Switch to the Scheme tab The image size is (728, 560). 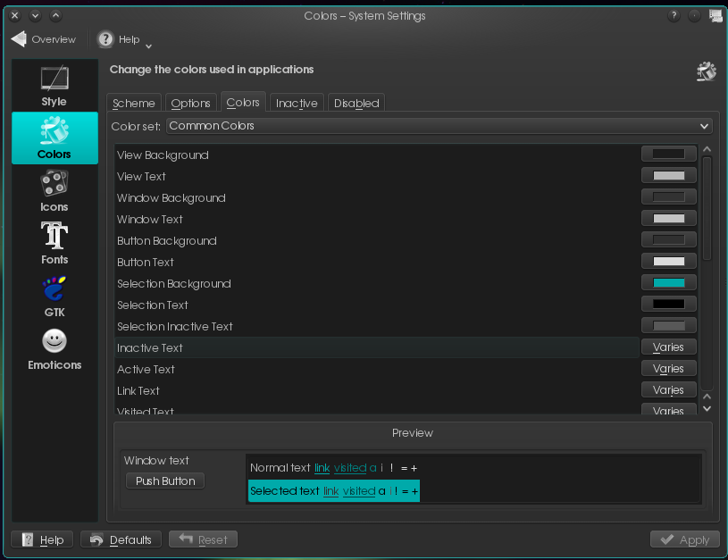tap(134, 103)
